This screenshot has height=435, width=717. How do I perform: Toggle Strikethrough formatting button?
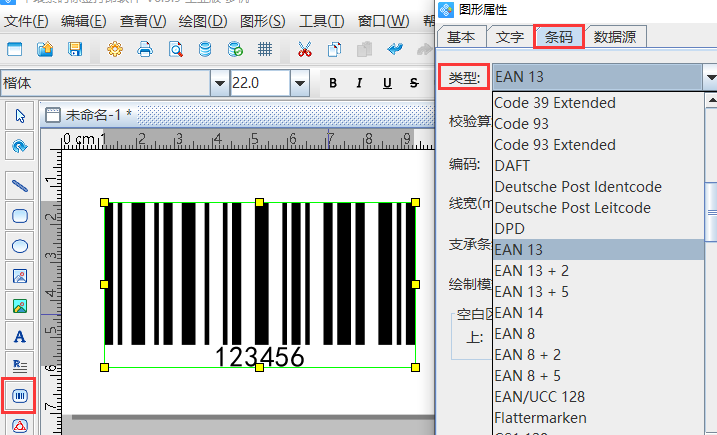click(x=414, y=83)
